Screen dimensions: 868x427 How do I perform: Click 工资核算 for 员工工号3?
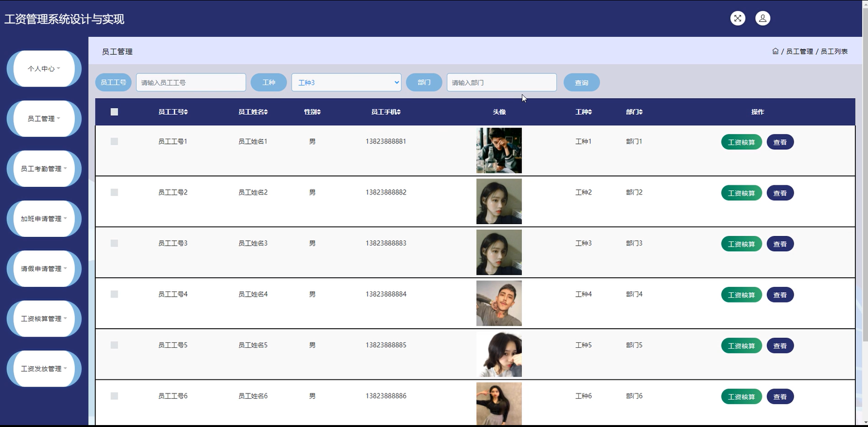tap(742, 244)
